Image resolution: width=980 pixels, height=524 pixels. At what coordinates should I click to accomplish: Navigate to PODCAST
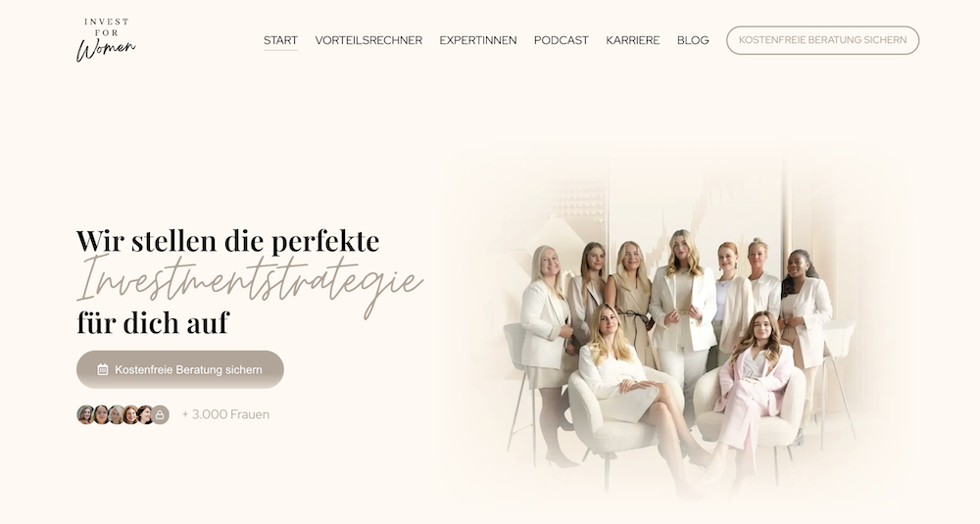pyautogui.click(x=562, y=40)
